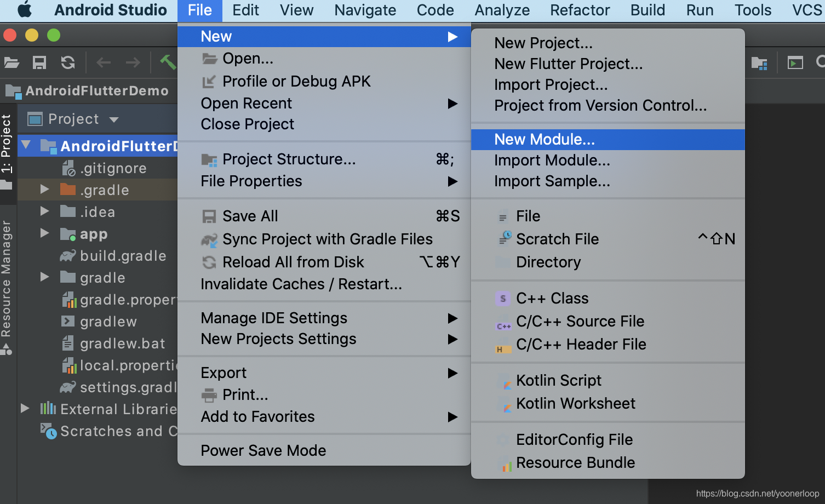Click the Project Structure toolbar icon at right
This screenshot has height=504, width=825.
click(759, 63)
